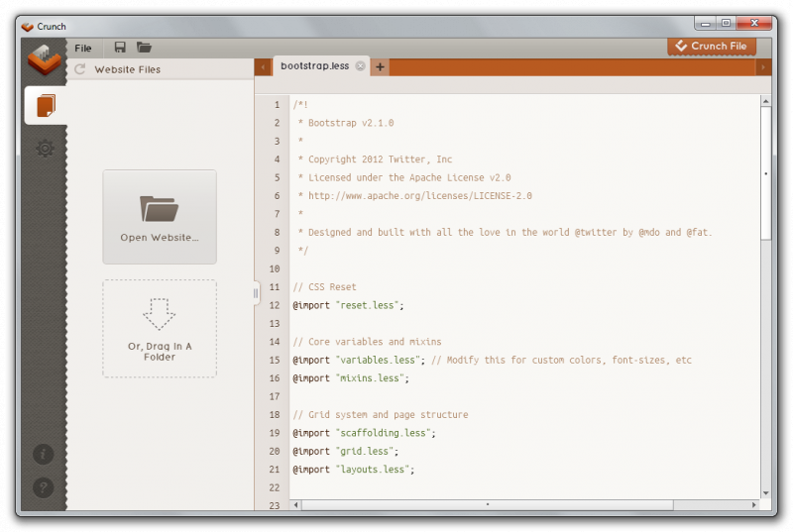Open the File menu
793x532 pixels.
point(83,48)
